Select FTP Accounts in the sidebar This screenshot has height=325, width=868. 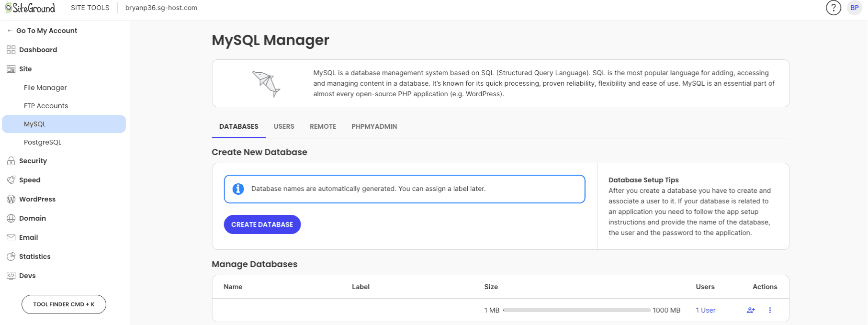pos(46,106)
